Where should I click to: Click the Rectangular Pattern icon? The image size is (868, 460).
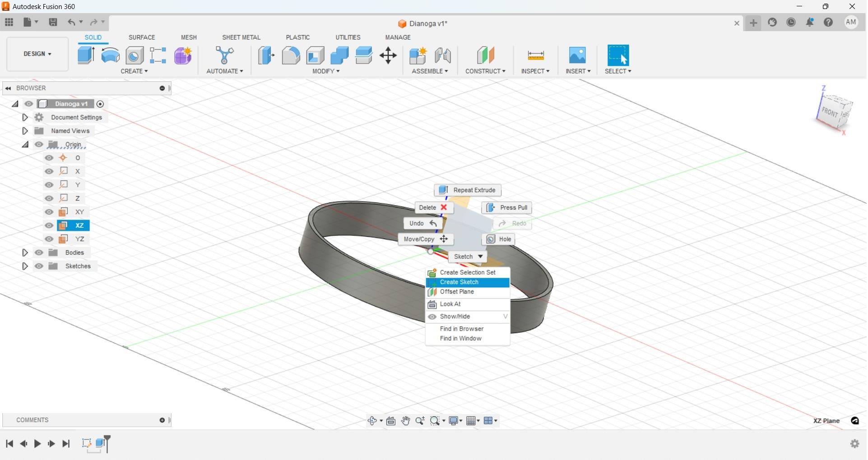158,55
